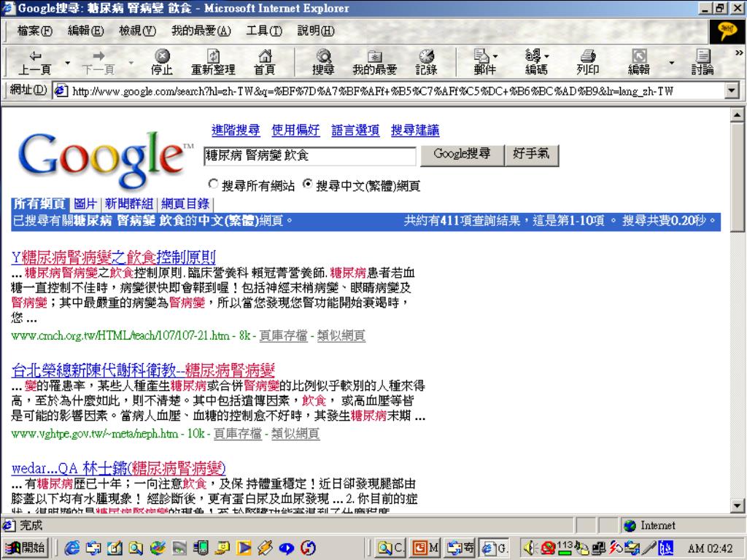The image size is (747, 560).
Task: Launch Internet Explorer from quick launch
Action: 72,548
